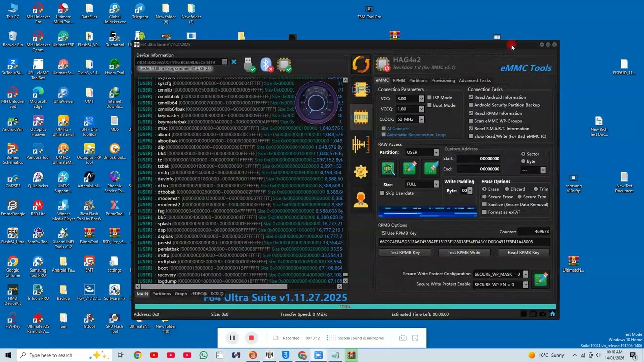Enable Scan eMMC WP-Groups
Screen dimensions: 644x362
[471, 121]
